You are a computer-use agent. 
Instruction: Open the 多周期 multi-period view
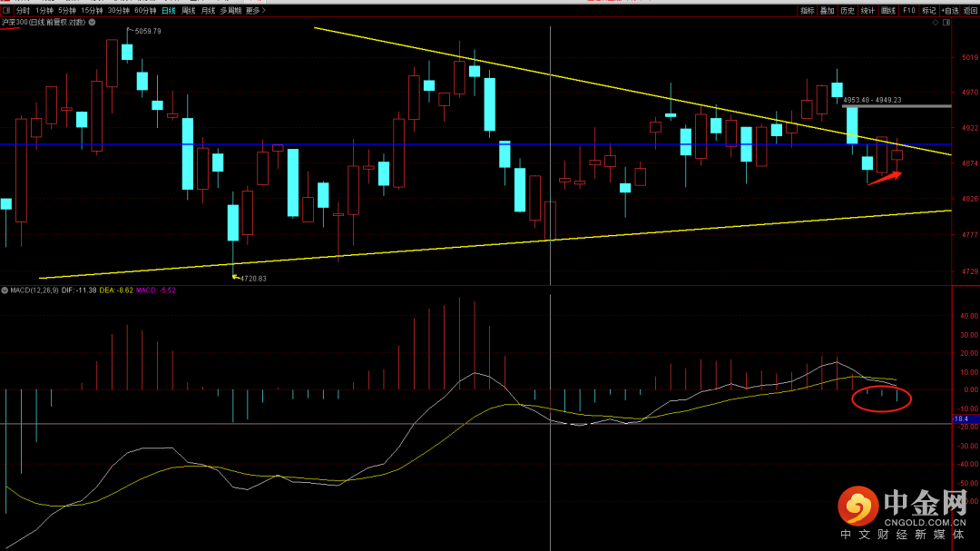(x=231, y=11)
